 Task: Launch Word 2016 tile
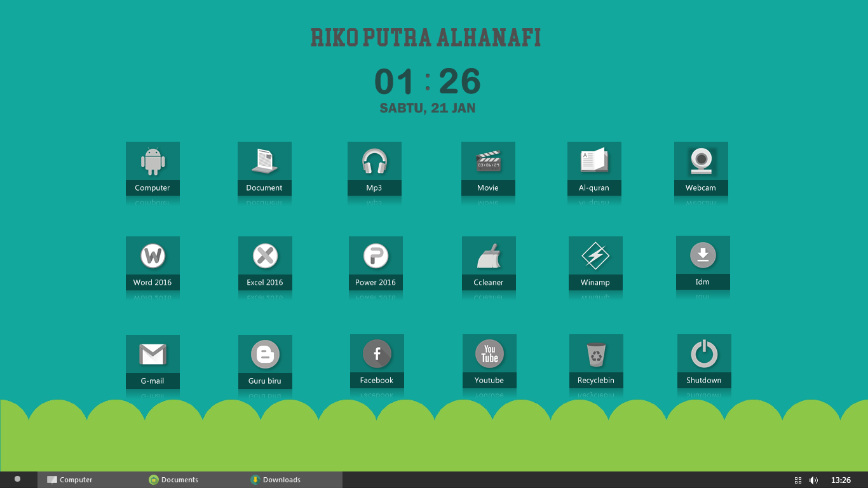(x=153, y=263)
